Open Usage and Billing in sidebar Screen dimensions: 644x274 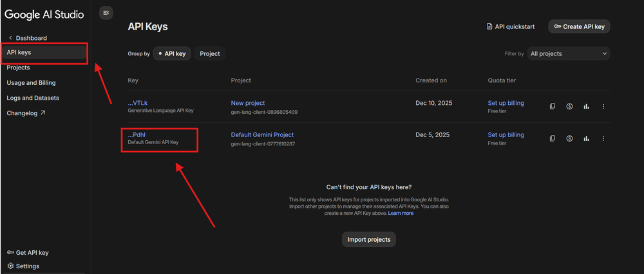[x=31, y=83]
